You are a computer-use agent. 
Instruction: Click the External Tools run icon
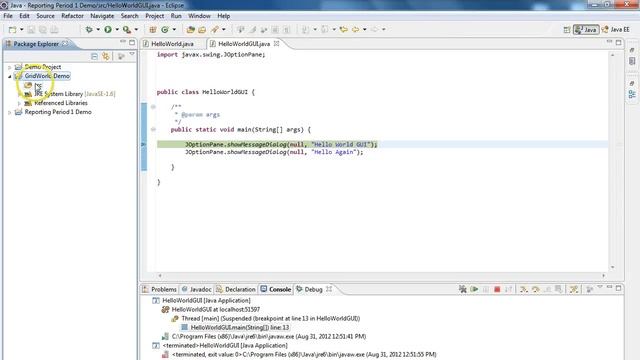[127, 29]
